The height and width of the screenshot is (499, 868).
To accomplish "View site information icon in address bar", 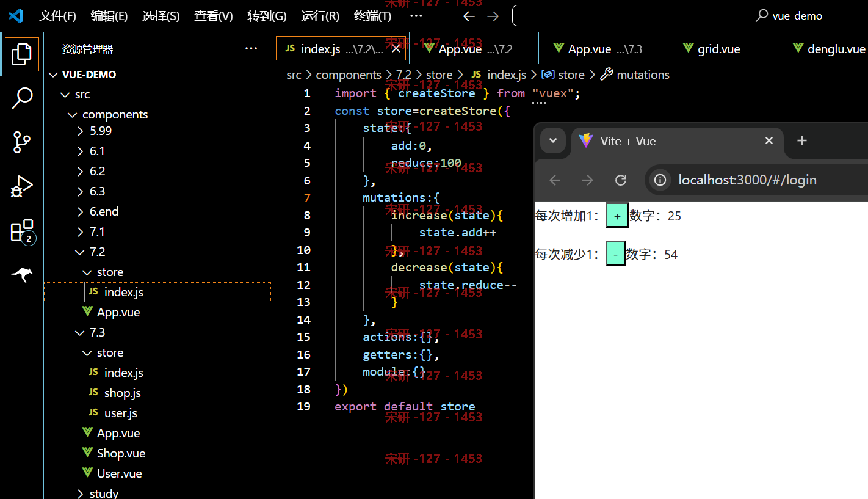I will [660, 180].
